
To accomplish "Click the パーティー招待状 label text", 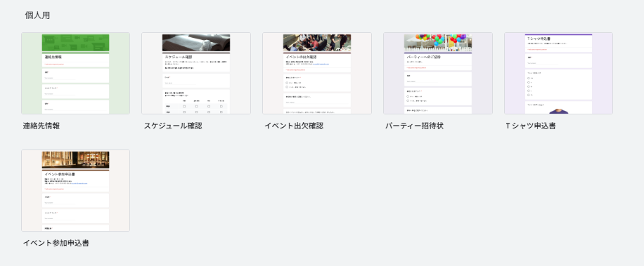I will [x=414, y=126].
